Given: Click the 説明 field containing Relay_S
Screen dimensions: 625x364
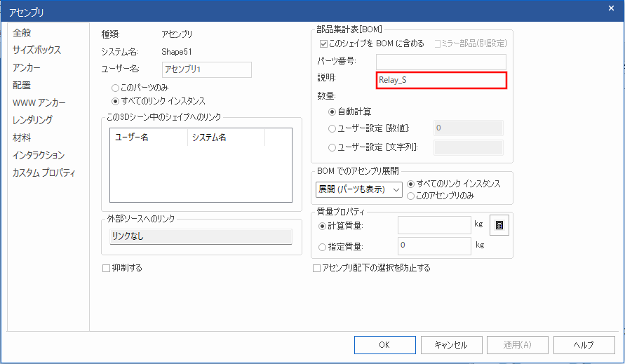Looking at the screenshot, I should pyautogui.click(x=441, y=80).
